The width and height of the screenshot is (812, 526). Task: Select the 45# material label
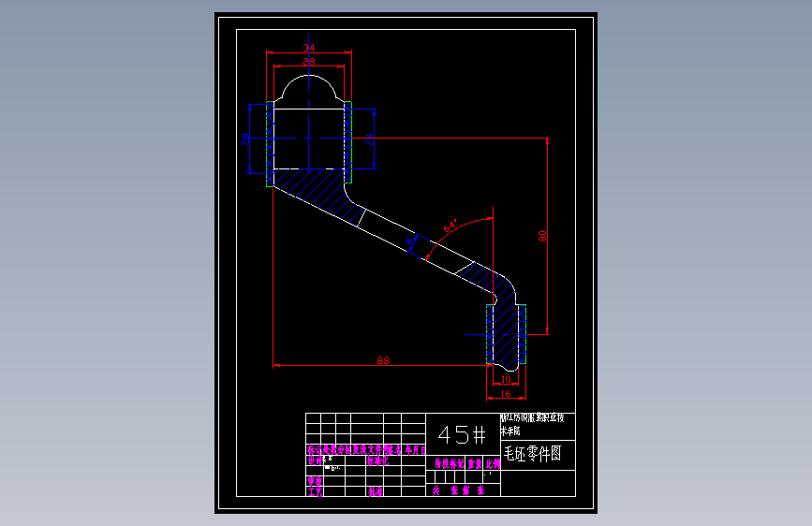click(x=462, y=434)
